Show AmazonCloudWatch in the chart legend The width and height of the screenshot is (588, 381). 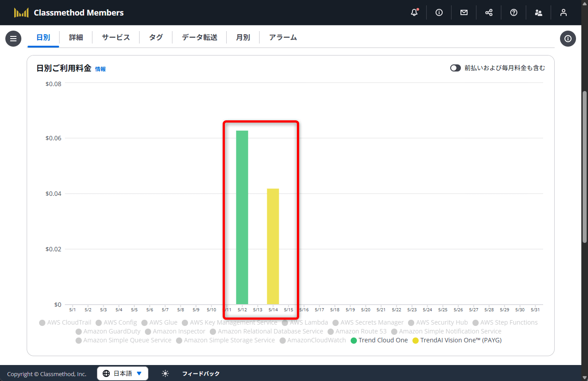[313, 341]
